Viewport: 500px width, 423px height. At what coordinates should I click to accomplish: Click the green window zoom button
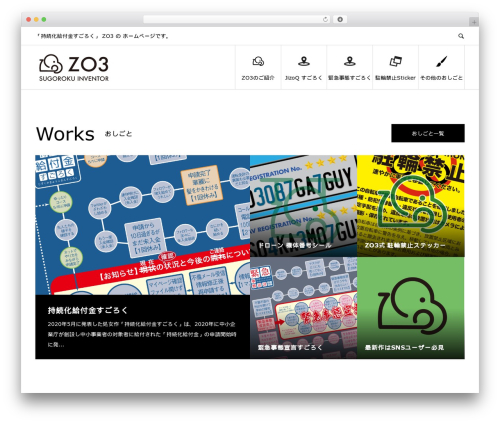(44, 20)
